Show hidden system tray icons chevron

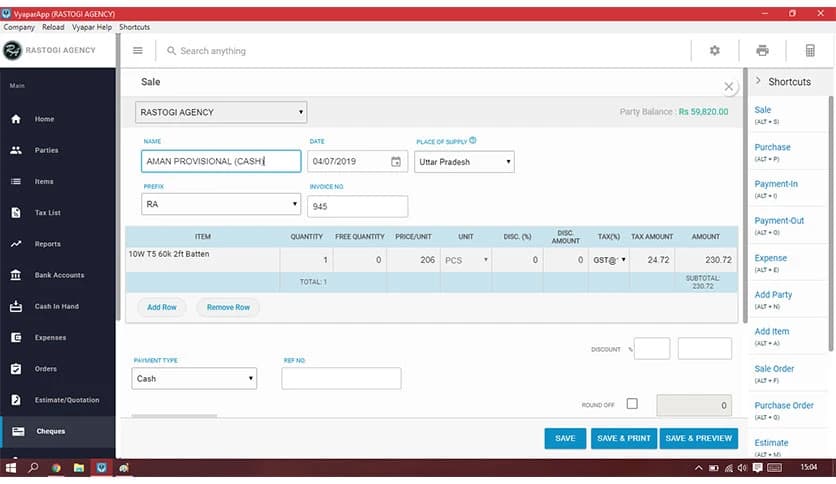click(698, 468)
